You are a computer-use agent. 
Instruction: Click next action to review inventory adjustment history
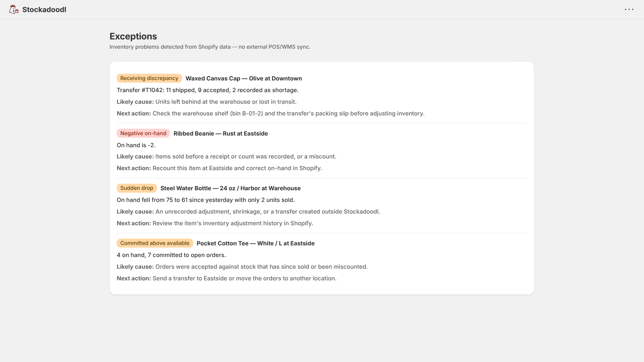click(x=215, y=223)
